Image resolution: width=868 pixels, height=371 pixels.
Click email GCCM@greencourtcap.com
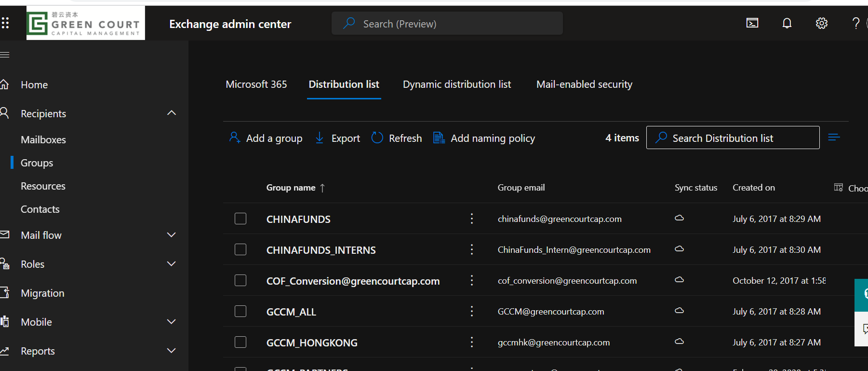pyautogui.click(x=551, y=312)
